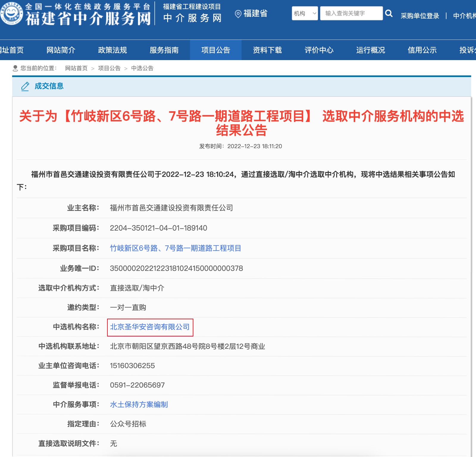Click supervision phone 0591-22065697
Screen dimensions: 476x457
coord(137,385)
